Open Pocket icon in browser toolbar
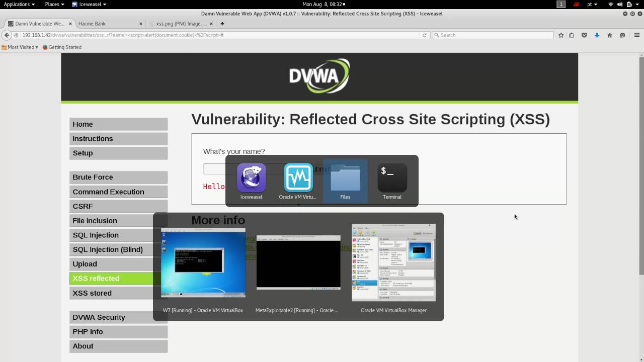644x362 pixels. 584,35
